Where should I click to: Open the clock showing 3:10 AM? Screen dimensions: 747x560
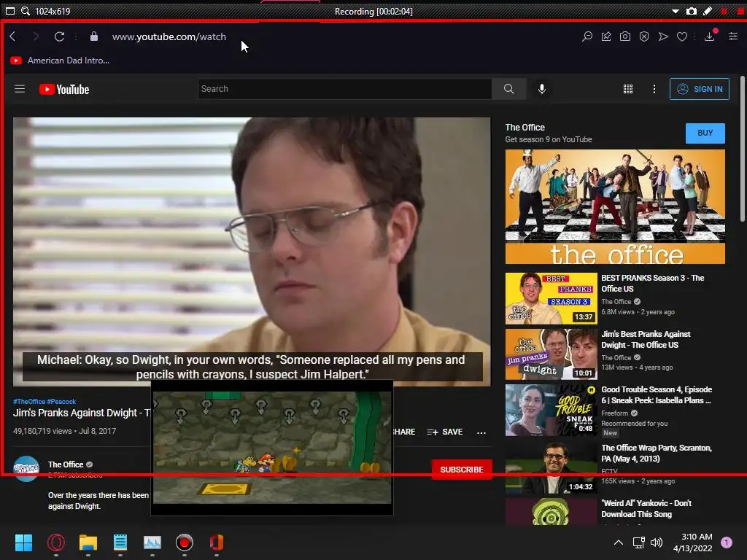pyautogui.click(x=693, y=542)
